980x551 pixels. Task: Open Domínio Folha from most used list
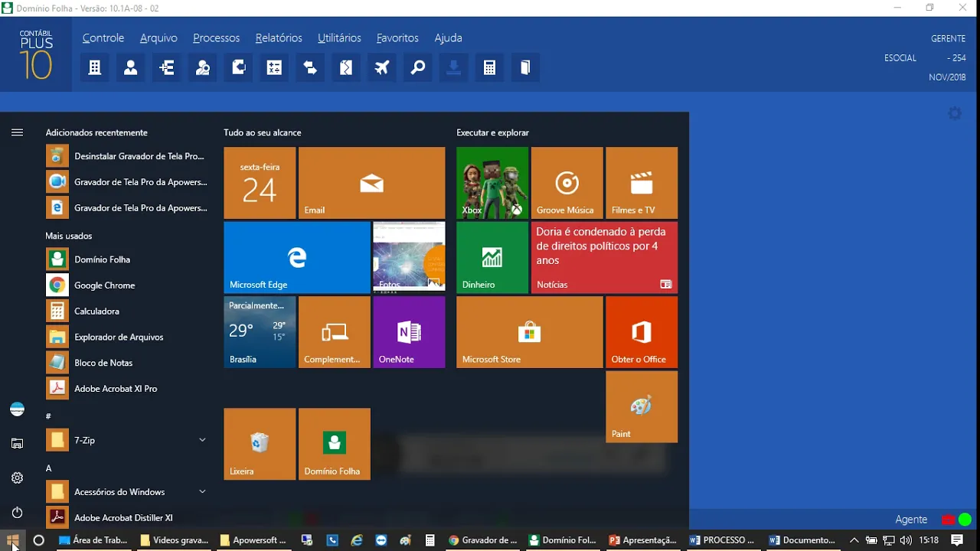(x=126, y=259)
